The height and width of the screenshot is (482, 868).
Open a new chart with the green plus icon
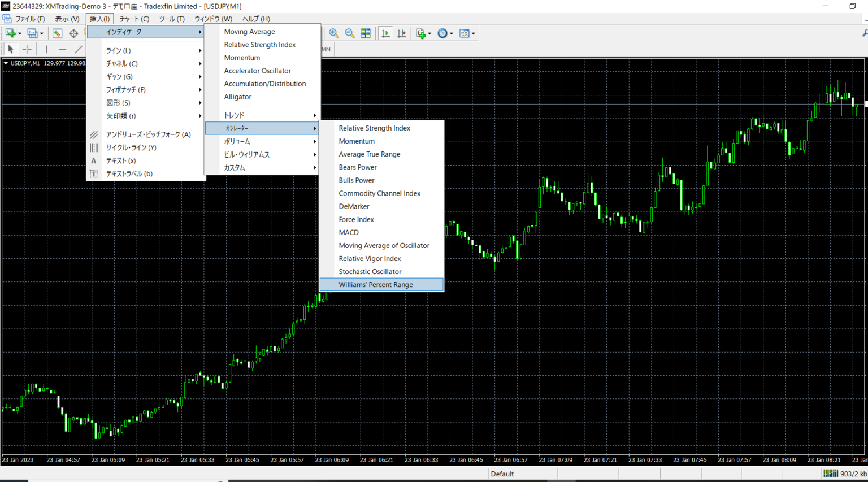9,33
